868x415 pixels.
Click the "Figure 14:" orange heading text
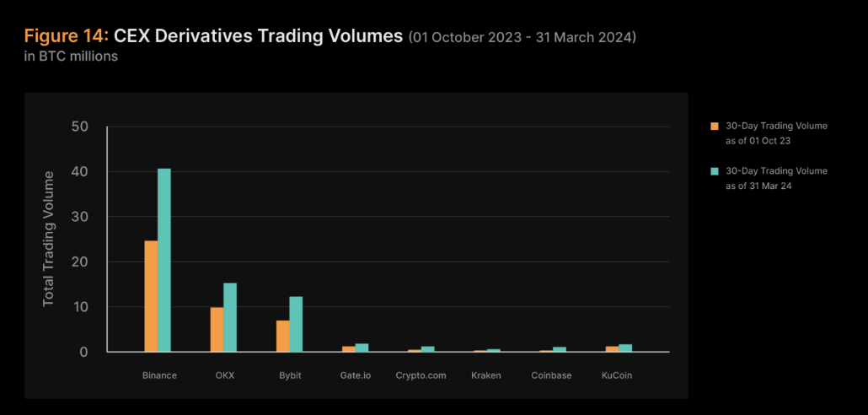66,36
